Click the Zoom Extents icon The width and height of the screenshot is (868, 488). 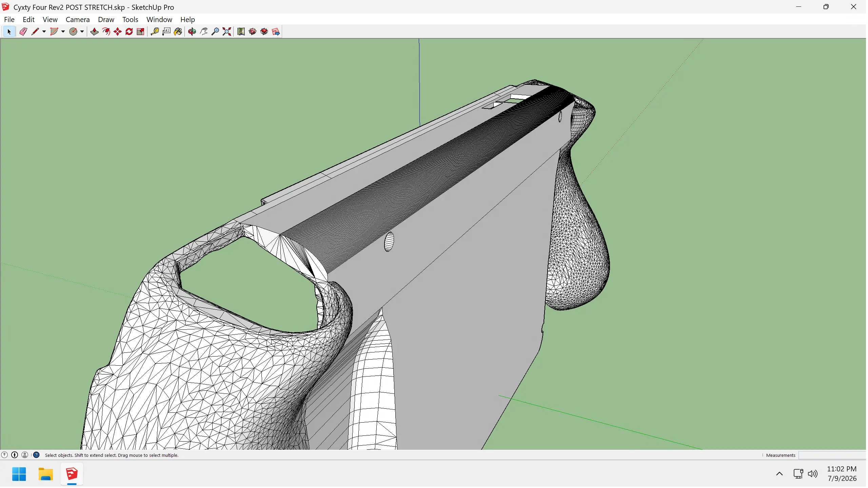coord(227,32)
